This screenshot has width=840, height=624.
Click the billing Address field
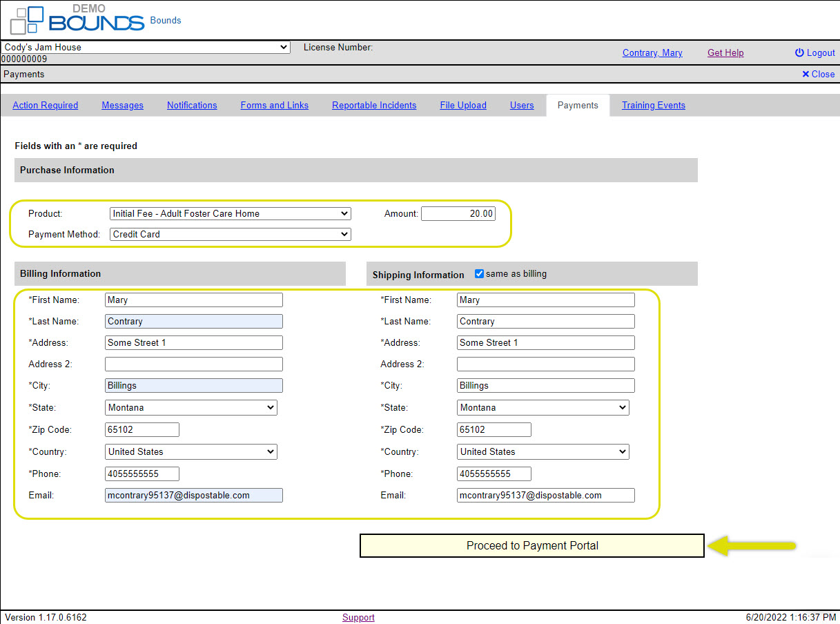pos(194,342)
